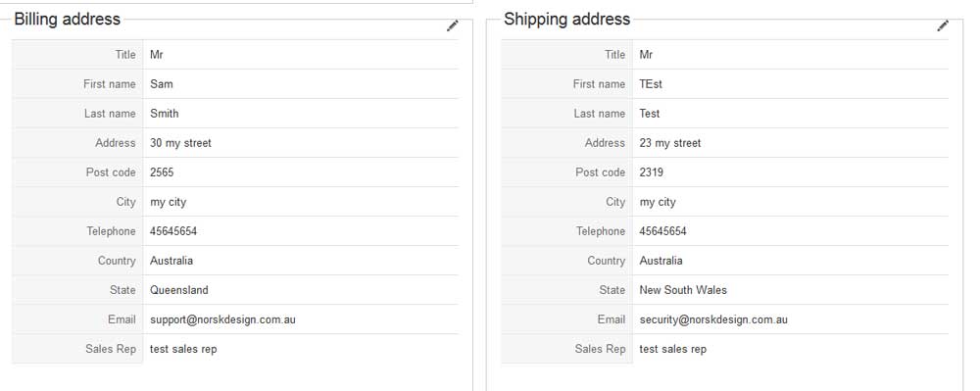Edit shipping address with pencil icon

coord(943,26)
